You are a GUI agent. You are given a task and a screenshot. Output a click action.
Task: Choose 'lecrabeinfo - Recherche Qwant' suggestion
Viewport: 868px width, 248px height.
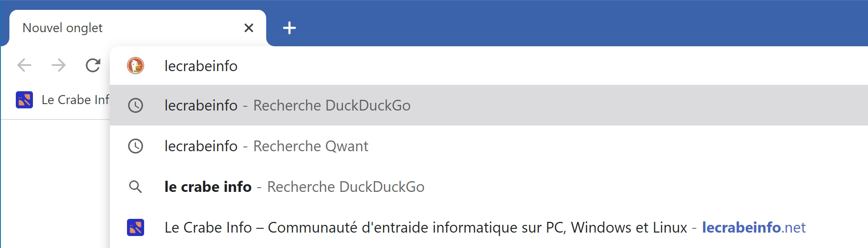(x=489, y=146)
